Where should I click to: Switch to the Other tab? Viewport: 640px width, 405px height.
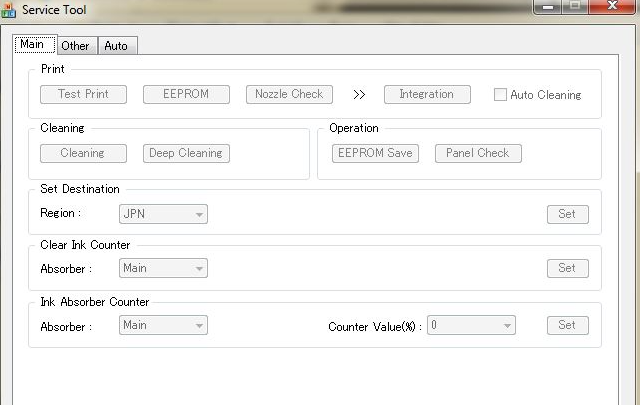(x=75, y=45)
